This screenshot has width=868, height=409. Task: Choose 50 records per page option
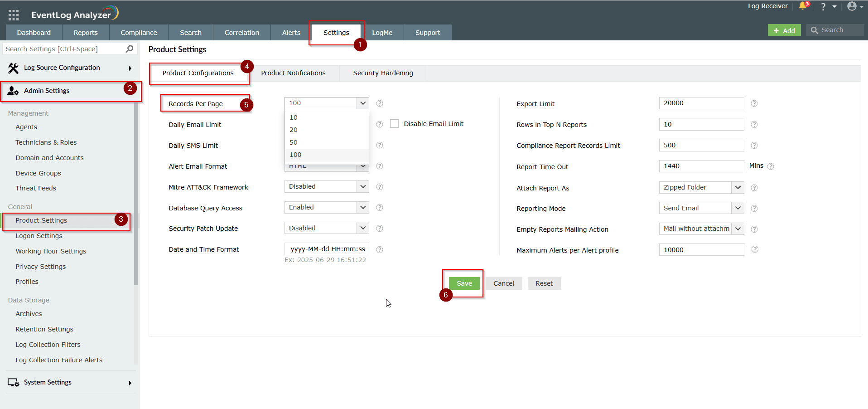[x=327, y=142]
